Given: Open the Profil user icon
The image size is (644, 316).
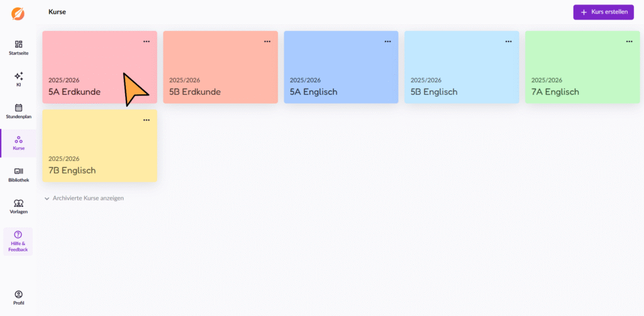Looking at the screenshot, I should click(18, 294).
